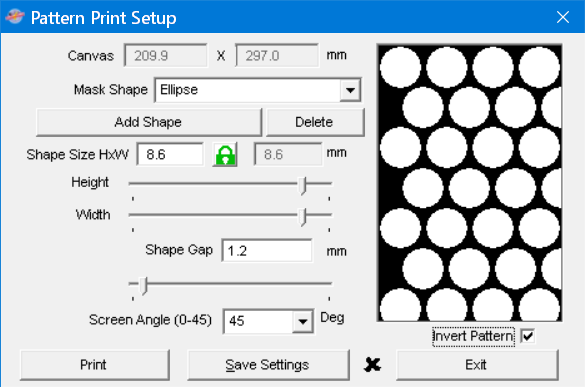The height and width of the screenshot is (387, 585).
Task: Click the Invert Pattern label
Action: click(473, 336)
